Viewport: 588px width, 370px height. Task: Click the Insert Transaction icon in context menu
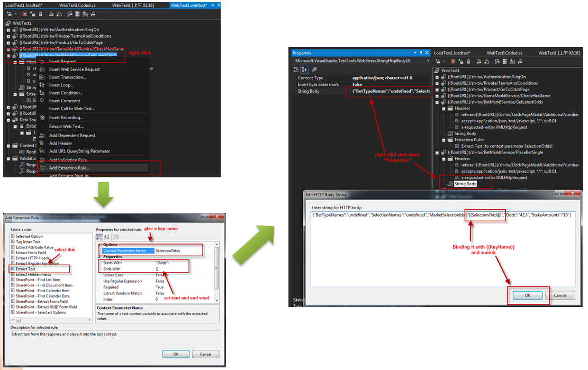(42, 77)
